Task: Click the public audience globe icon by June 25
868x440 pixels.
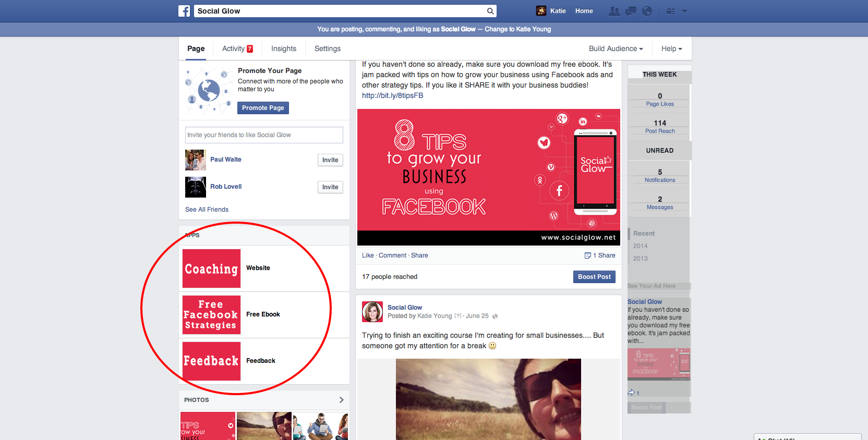Action: 495,316
